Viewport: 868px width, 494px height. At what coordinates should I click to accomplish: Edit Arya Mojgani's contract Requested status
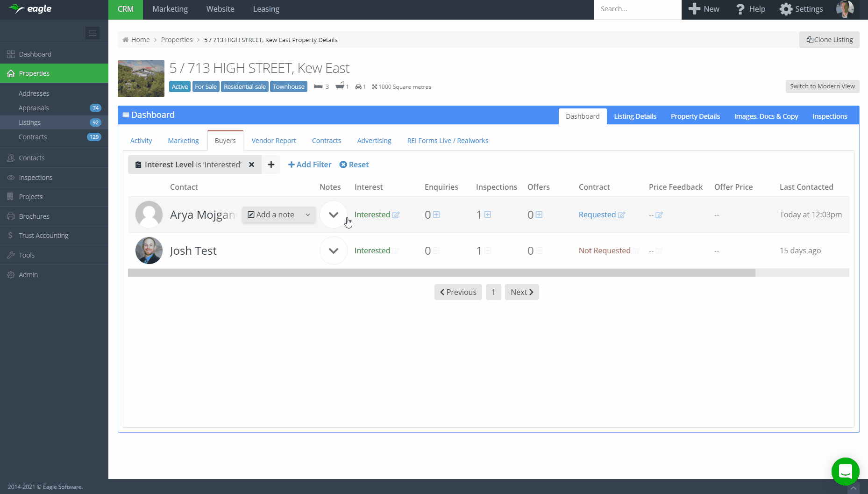(621, 215)
